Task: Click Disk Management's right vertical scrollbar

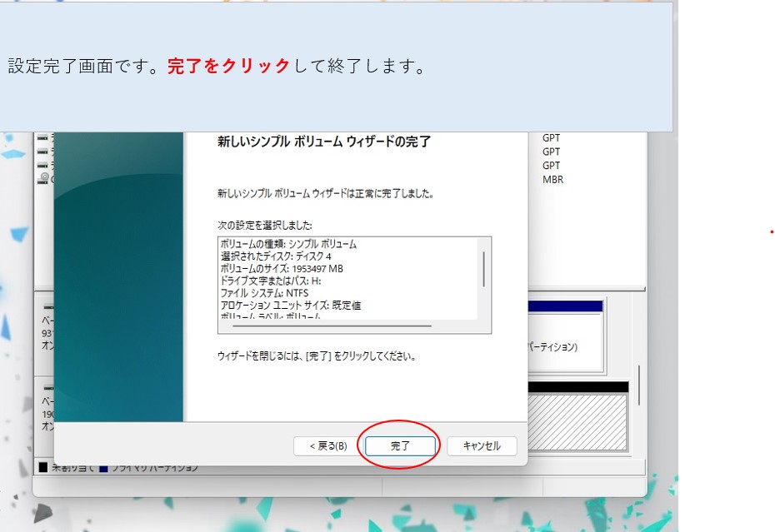Action: [639, 385]
